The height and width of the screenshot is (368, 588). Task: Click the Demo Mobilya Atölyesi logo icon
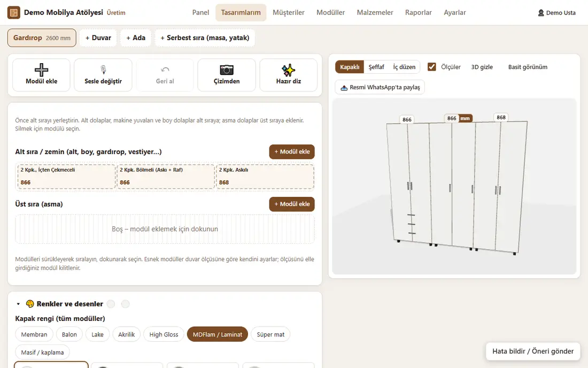coord(14,13)
